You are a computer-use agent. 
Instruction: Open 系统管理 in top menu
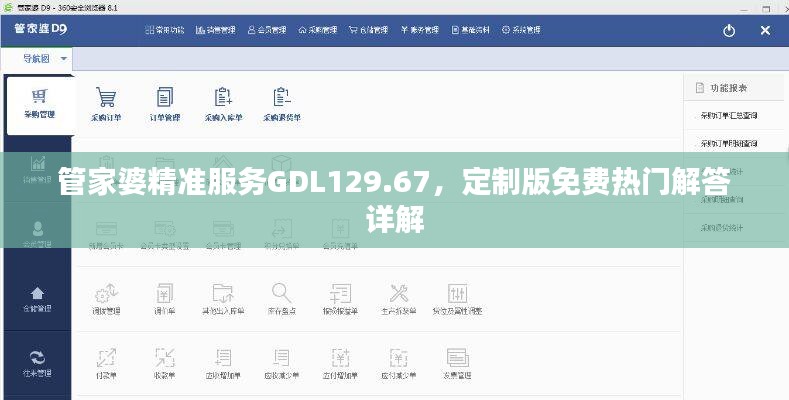(x=521, y=30)
